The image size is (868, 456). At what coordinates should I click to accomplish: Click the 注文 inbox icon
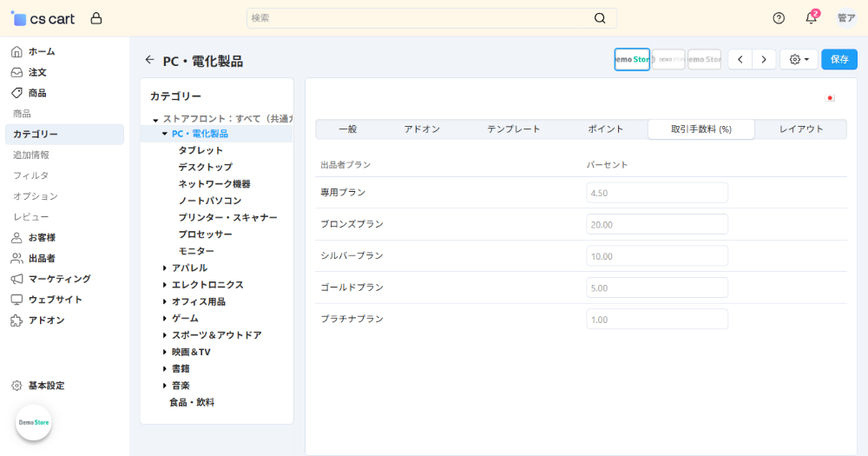[x=16, y=73]
